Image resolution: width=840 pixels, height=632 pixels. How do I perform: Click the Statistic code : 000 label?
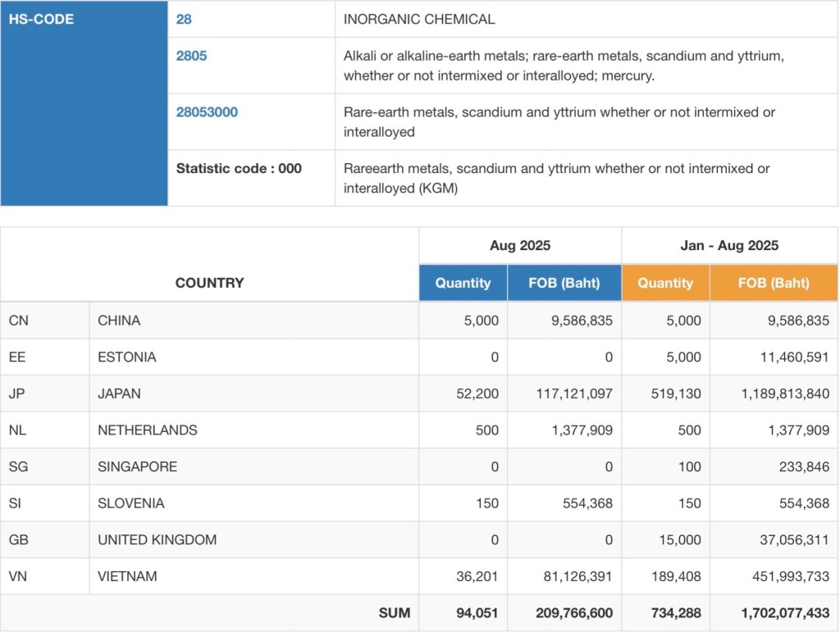click(x=239, y=169)
